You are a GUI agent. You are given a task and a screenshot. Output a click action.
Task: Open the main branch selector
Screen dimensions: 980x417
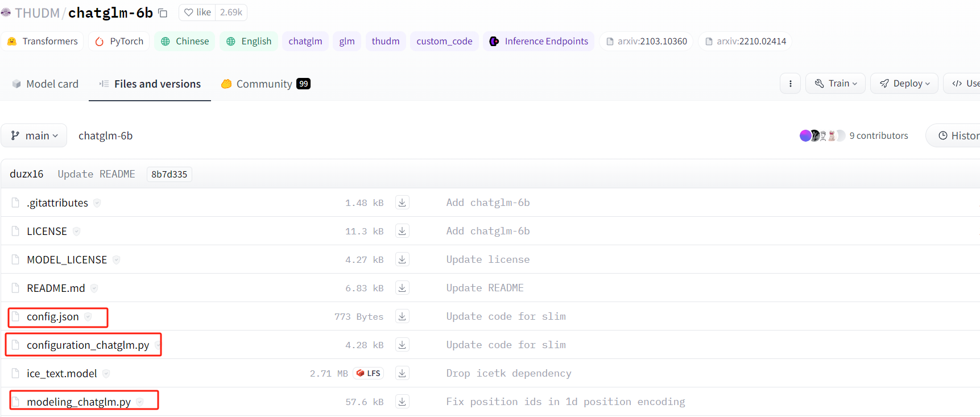pyautogui.click(x=34, y=135)
